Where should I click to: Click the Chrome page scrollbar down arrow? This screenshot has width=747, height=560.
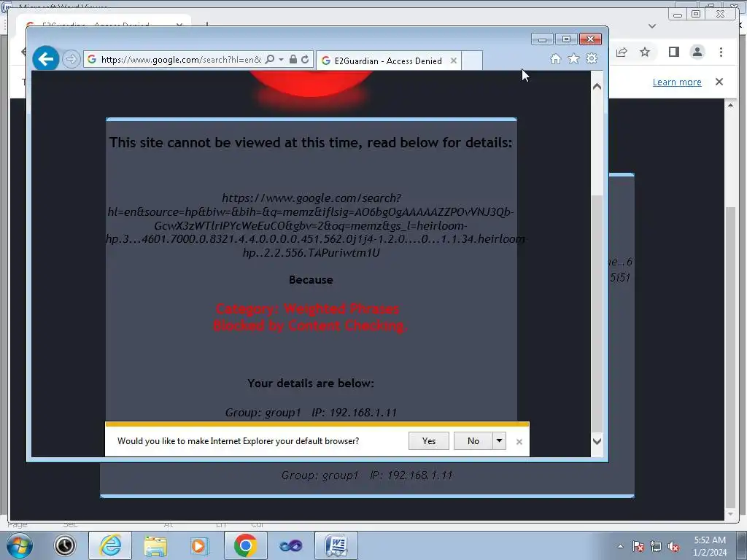coord(730,514)
